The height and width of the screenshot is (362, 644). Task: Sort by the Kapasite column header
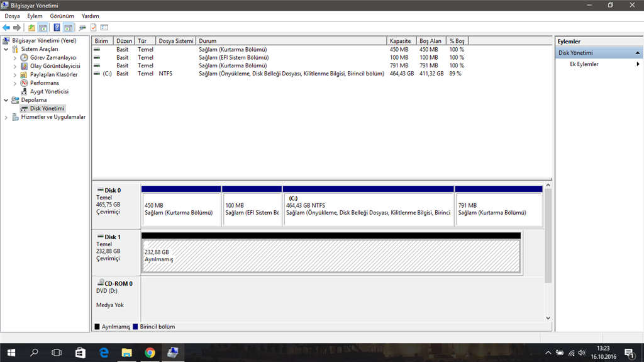[x=401, y=41]
